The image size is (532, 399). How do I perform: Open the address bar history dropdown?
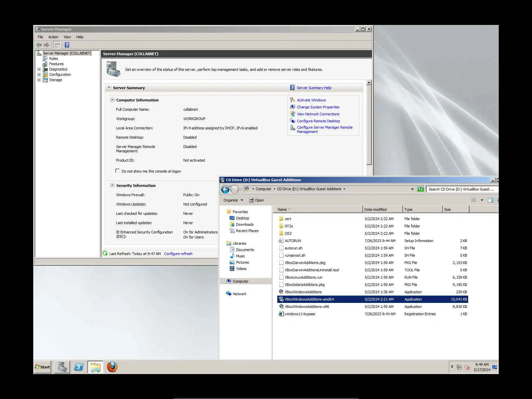pyautogui.click(x=412, y=189)
